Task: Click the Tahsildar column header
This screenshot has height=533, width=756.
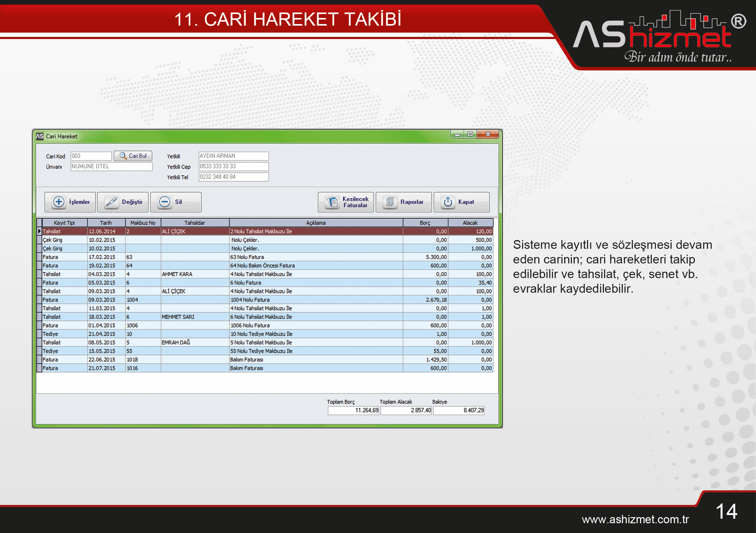Action: pos(195,223)
